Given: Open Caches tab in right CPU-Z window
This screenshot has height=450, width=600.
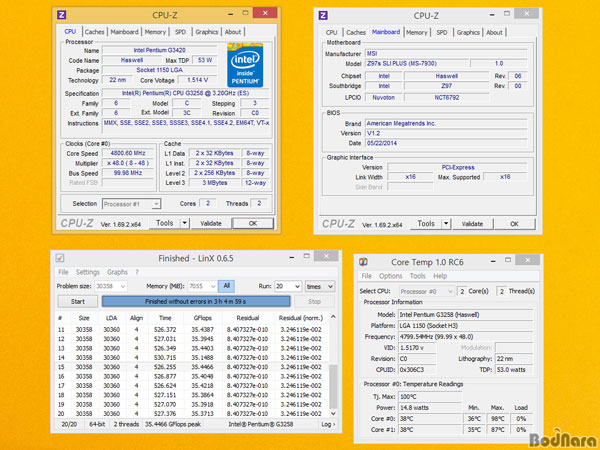Looking at the screenshot, I should (356, 33).
